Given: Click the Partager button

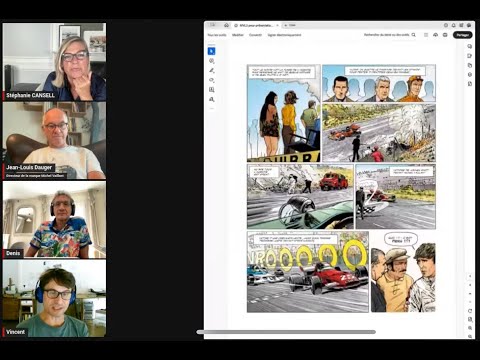Looking at the screenshot, I should pos(462,35).
